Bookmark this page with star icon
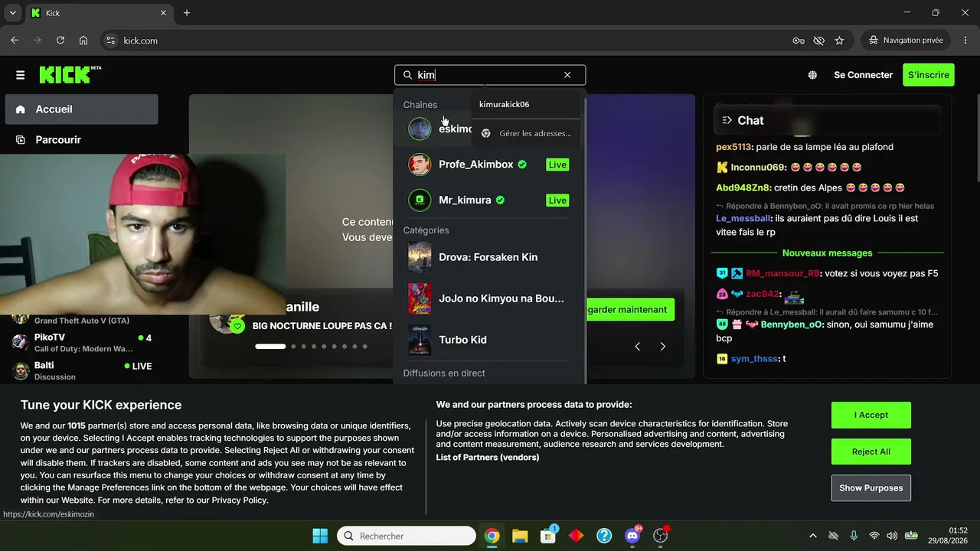The width and height of the screenshot is (980, 551). click(x=839, y=41)
